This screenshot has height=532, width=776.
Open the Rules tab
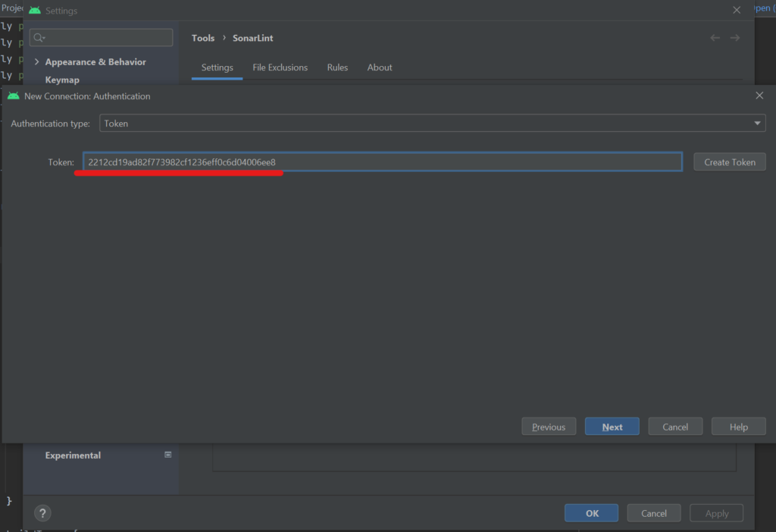pos(337,67)
